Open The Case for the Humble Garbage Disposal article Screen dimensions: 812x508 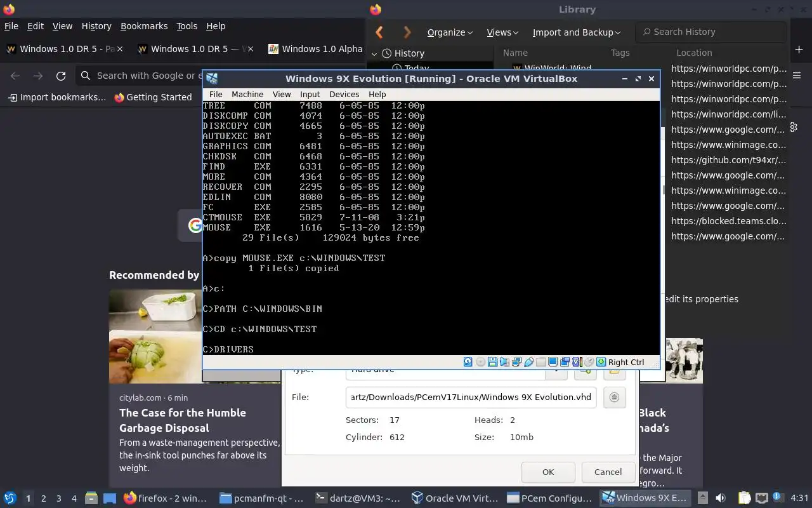click(183, 420)
